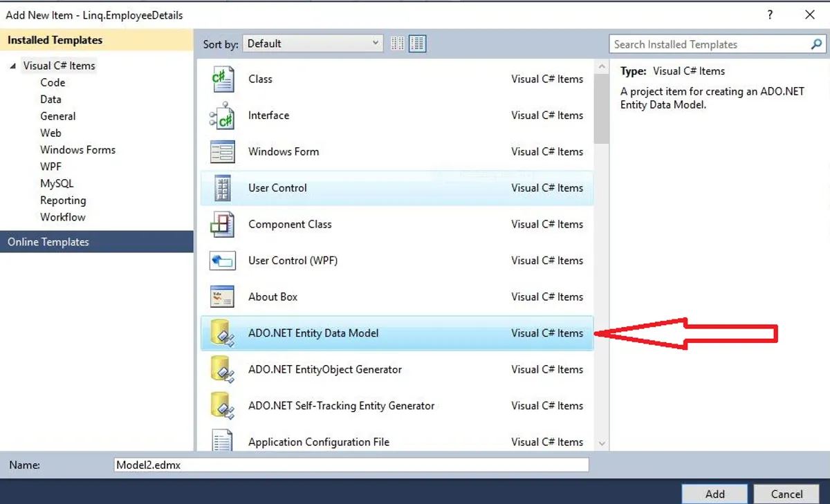
Task: Click the Name input field
Action: (x=351, y=465)
